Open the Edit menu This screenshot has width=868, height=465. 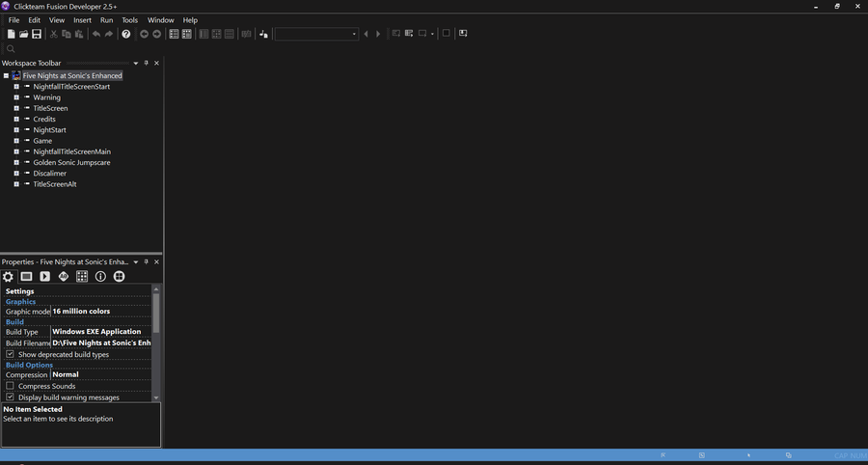(x=35, y=20)
